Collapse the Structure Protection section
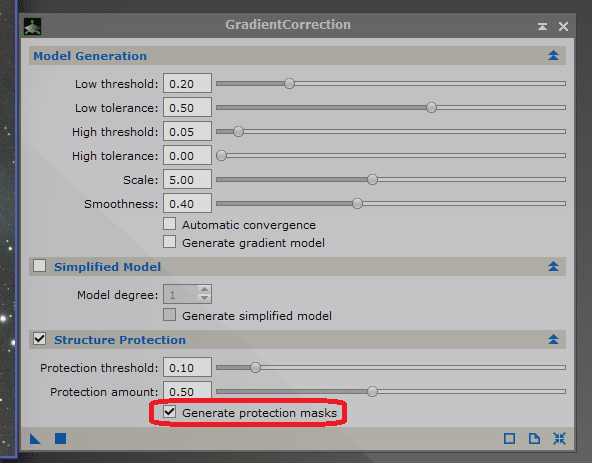 pyautogui.click(x=553, y=339)
